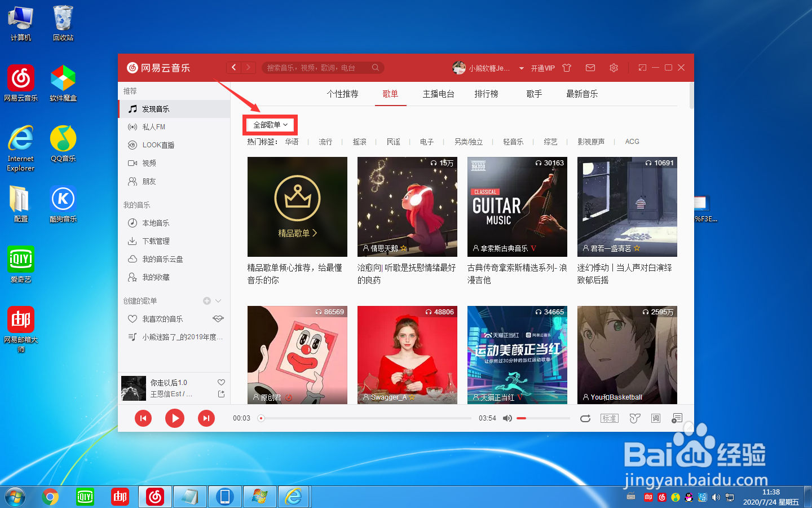The height and width of the screenshot is (508, 812).
Task: Toggle loop playback mode in player bar
Action: point(585,418)
